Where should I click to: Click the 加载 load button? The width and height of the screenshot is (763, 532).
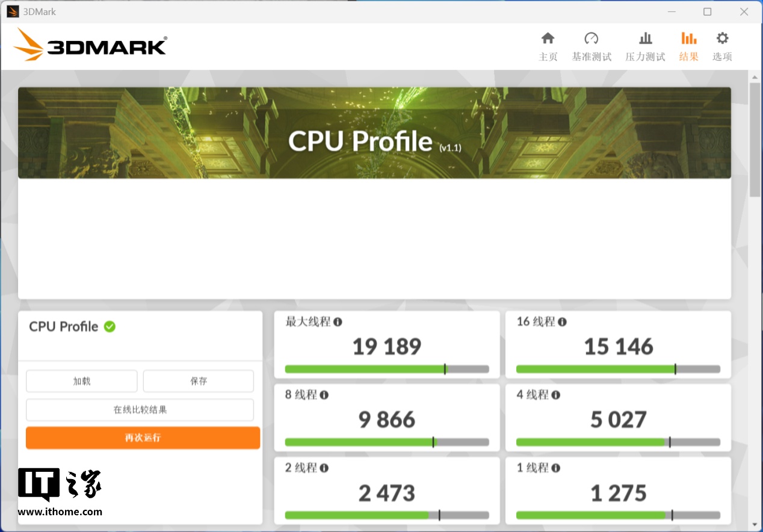tap(82, 381)
